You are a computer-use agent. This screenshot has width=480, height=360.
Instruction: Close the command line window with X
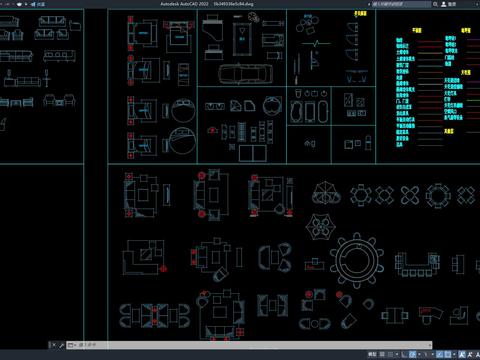click(x=53, y=345)
